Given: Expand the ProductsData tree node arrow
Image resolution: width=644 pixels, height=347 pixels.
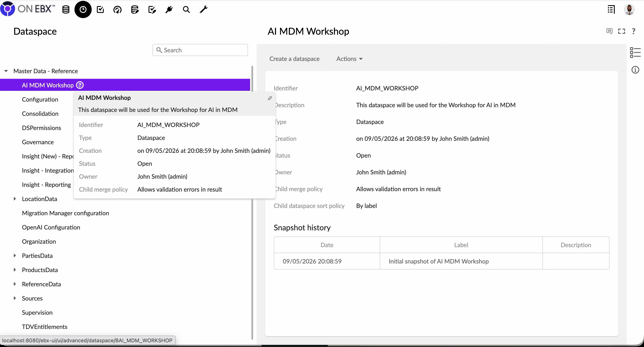Looking at the screenshot, I should tap(15, 270).
